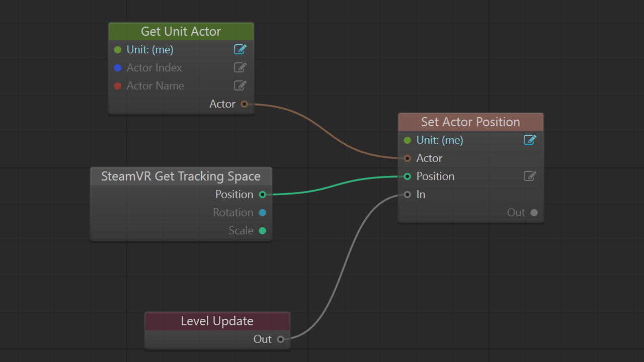Click blue Actor Index input port
The height and width of the screenshot is (362, 644).
[118, 68]
